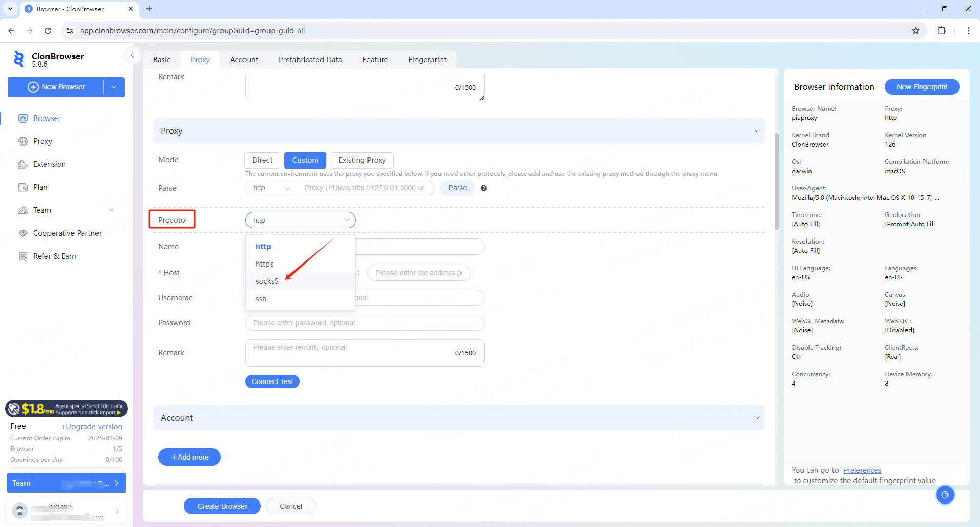980x527 pixels.
Task: Choose Custom proxy mode
Action: click(305, 160)
